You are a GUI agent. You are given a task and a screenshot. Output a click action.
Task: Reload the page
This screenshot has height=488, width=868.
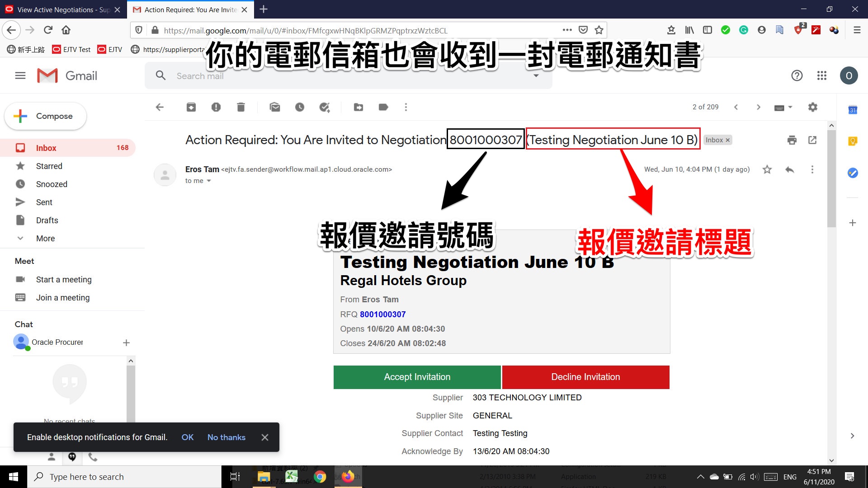(x=48, y=30)
